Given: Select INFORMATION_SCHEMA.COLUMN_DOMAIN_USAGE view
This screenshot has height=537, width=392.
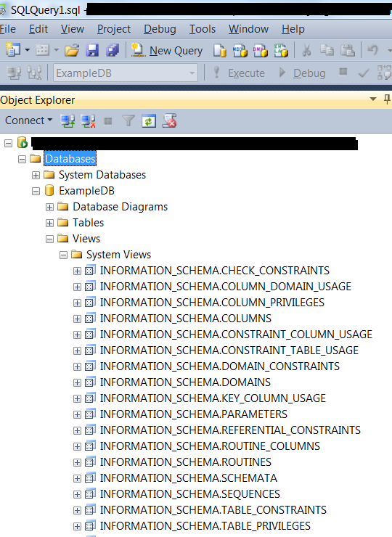Looking at the screenshot, I should [x=226, y=287].
